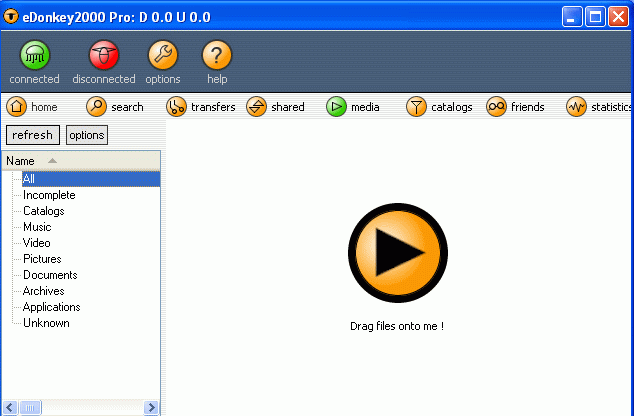Sort by the Name column header
Image resolution: width=634 pixels, height=416 pixels.
point(81,161)
